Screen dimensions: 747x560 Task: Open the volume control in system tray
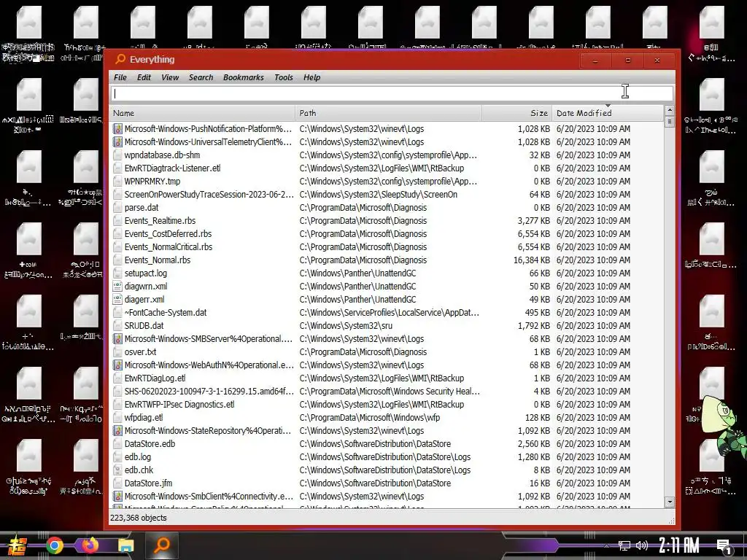click(x=642, y=545)
